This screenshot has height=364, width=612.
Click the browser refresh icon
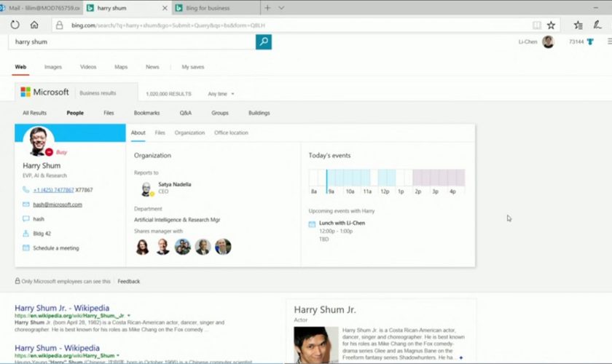15,25
